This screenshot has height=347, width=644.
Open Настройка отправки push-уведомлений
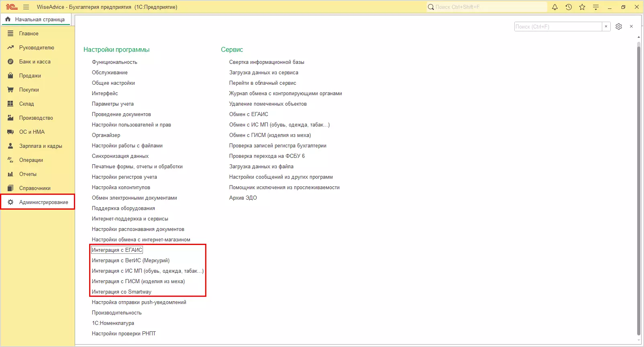pyautogui.click(x=139, y=302)
